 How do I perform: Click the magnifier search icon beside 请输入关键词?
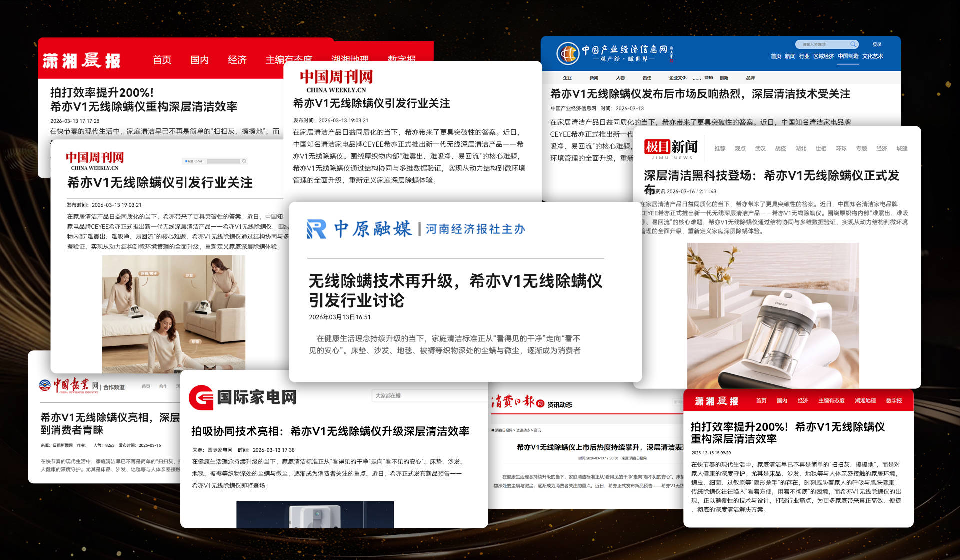(853, 44)
